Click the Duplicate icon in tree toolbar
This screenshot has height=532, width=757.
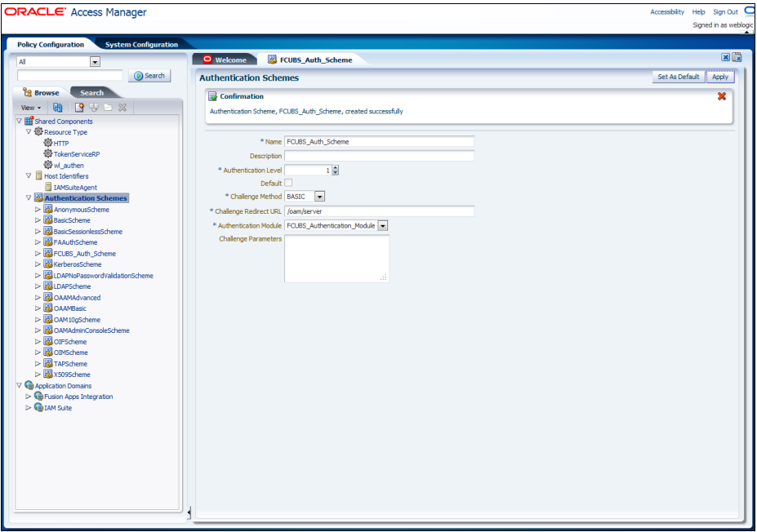click(94, 108)
